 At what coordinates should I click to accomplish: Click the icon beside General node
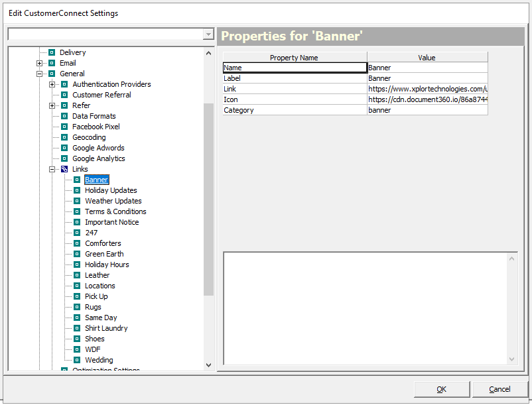click(52, 74)
